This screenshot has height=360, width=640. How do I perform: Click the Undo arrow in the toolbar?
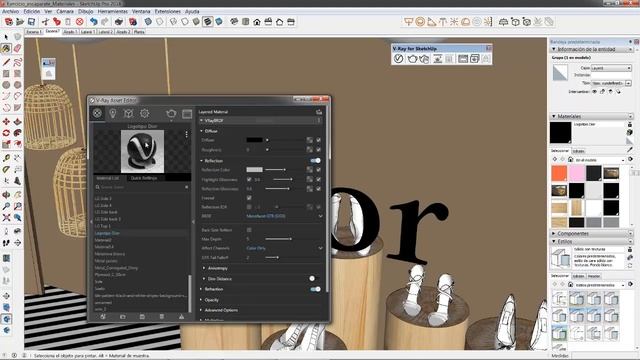(94, 22)
